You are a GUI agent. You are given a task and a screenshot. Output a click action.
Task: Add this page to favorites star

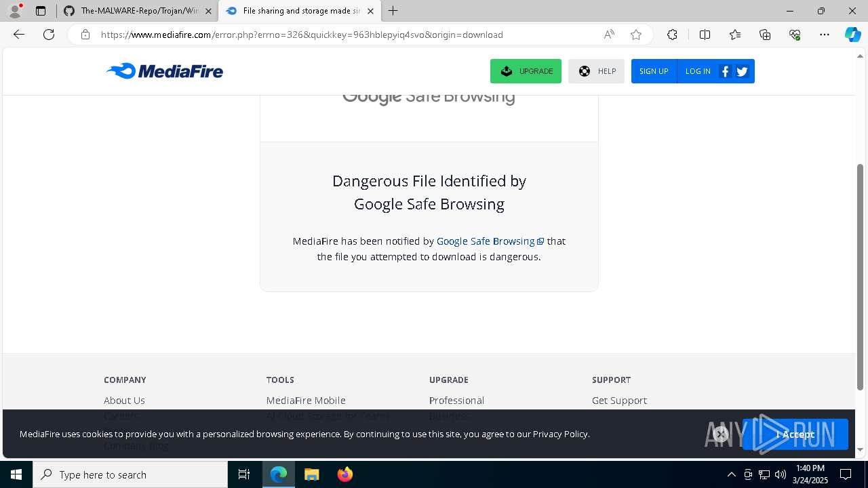636,35
